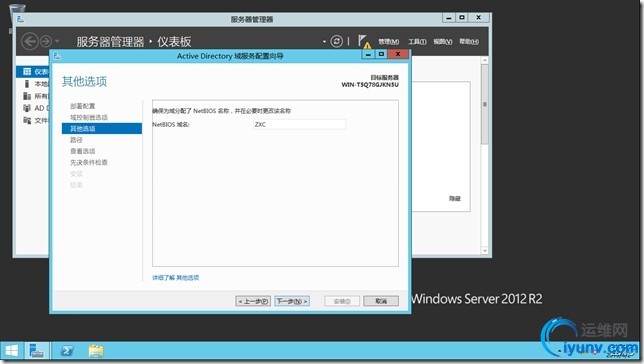
Task: Go to 域控制器选项 wizard step
Action: click(x=89, y=117)
